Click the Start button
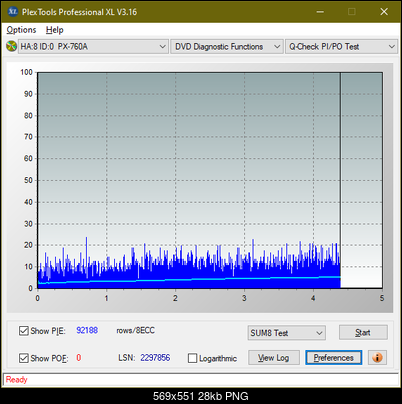402x404 pixels. click(x=363, y=332)
